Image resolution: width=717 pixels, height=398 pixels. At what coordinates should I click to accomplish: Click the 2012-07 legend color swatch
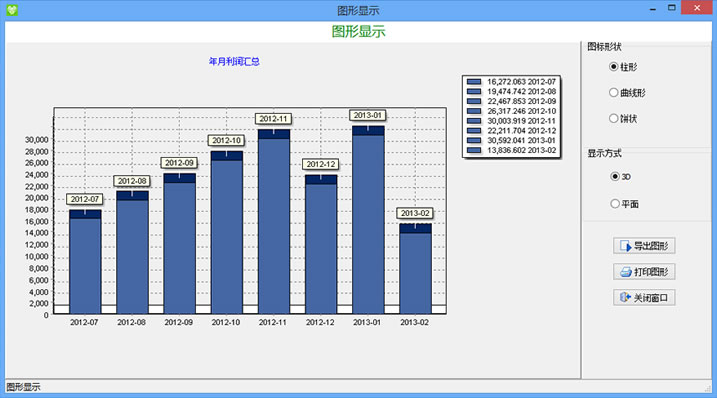[474, 82]
